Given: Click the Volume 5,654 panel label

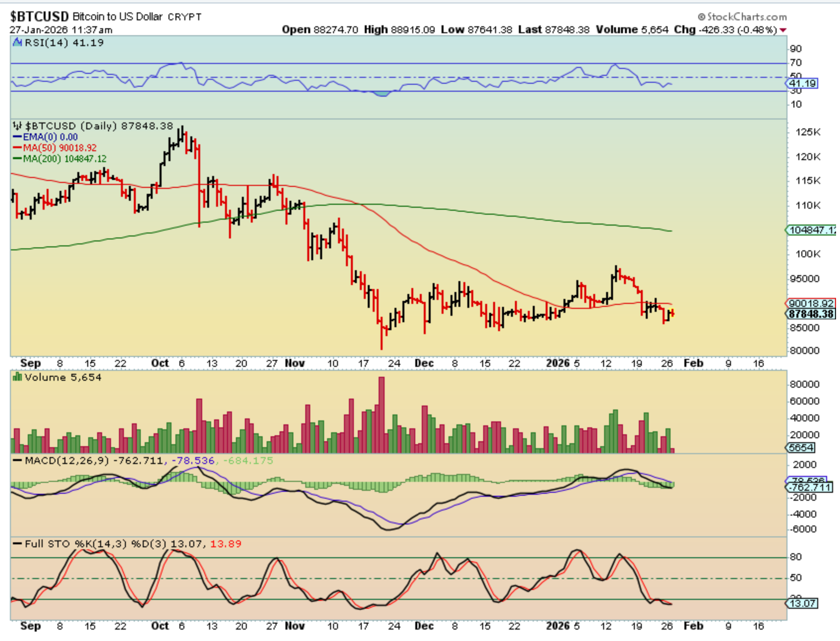Looking at the screenshot, I should coord(63,377).
